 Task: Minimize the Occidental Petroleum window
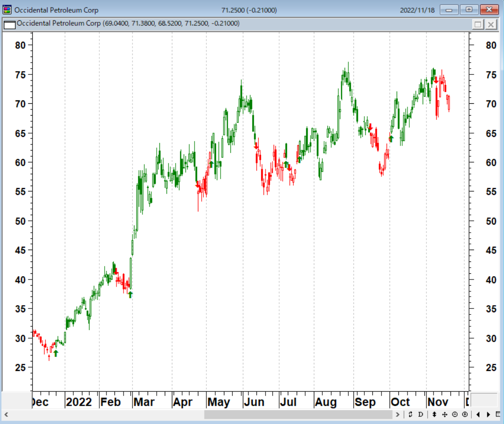tap(449, 9)
